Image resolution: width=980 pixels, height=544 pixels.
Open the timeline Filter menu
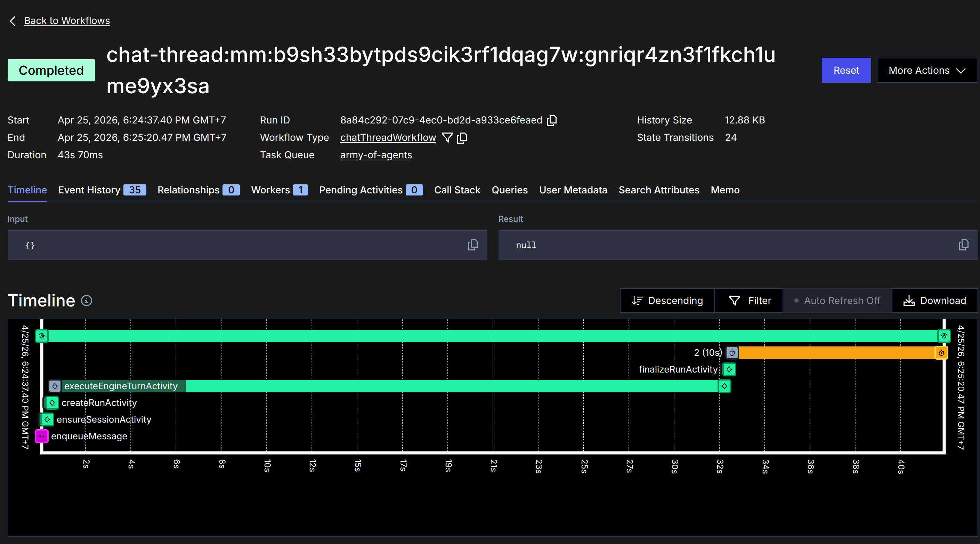coord(749,301)
